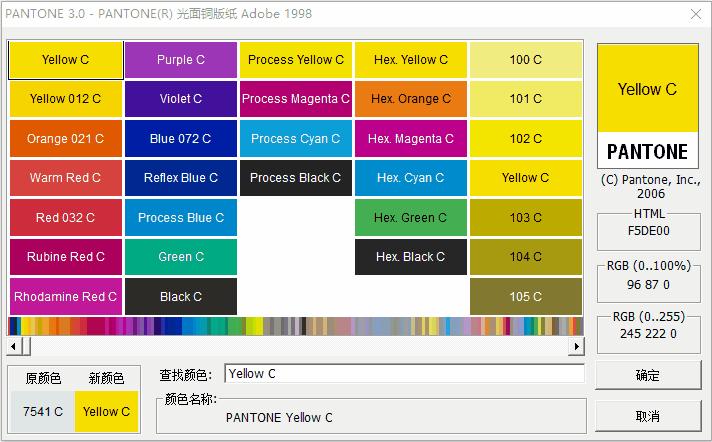Choose Hex. Orange C color
The width and height of the screenshot is (712, 442).
click(x=411, y=99)
